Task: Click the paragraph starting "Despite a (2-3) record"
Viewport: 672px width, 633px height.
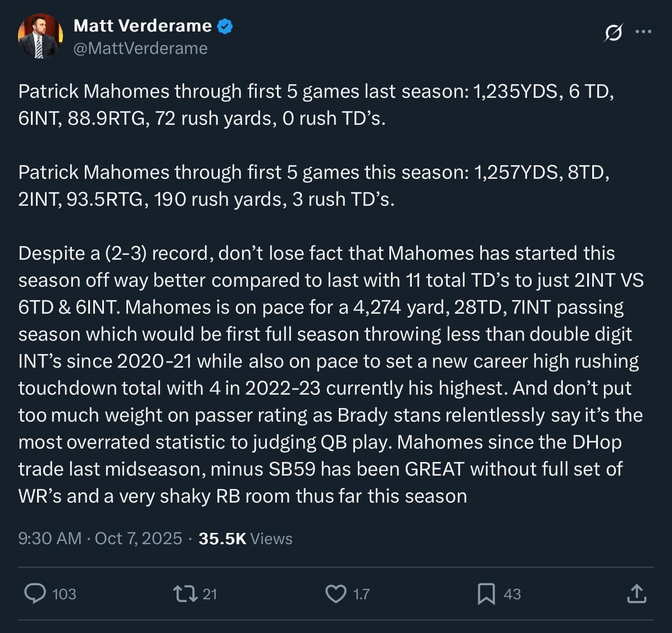Action: (330, 374)
